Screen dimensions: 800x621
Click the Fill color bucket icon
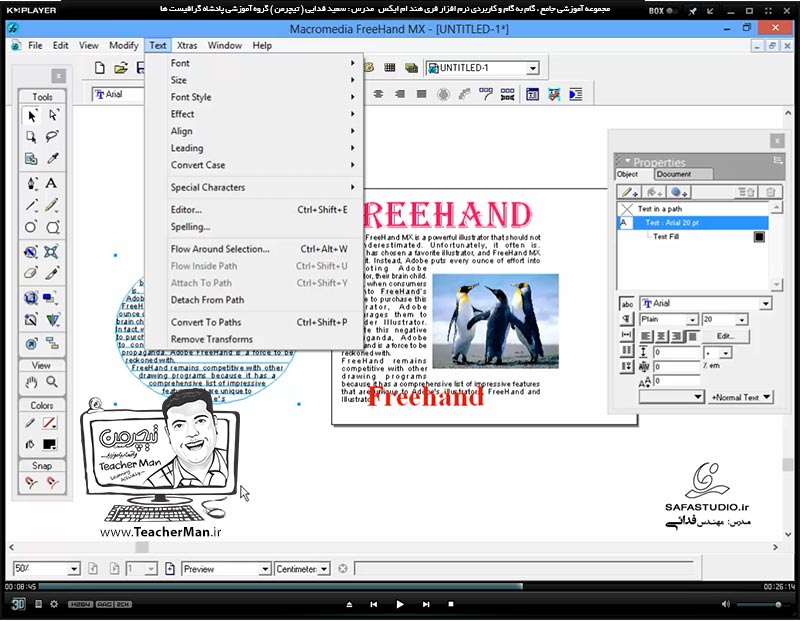(30, 444)
